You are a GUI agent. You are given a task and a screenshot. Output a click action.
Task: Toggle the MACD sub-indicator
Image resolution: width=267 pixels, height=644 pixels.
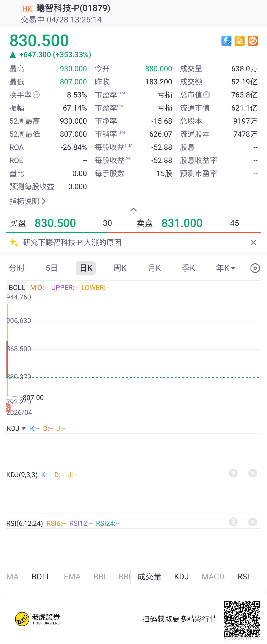213,576
